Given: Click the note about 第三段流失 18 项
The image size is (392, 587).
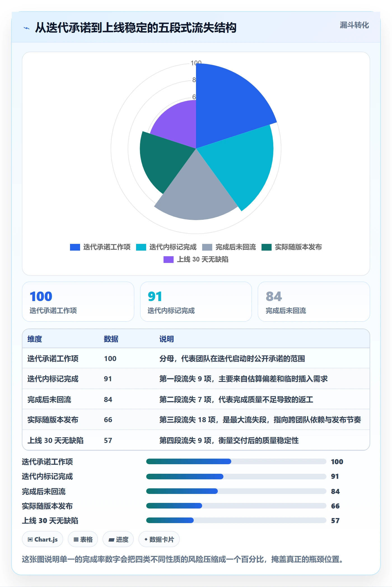Looking at the screenshot, I should coord(260,420).
